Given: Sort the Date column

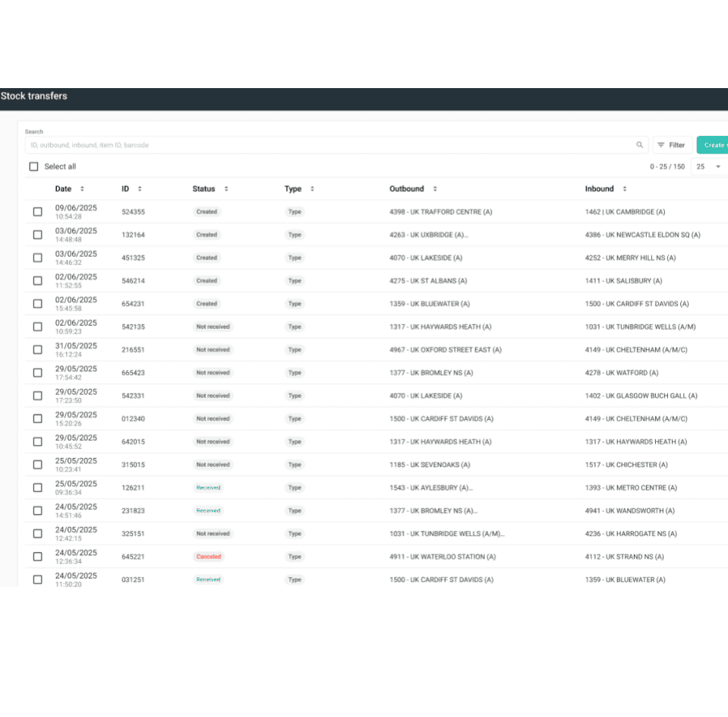Looking at the screenshot, I should point(82,188).
